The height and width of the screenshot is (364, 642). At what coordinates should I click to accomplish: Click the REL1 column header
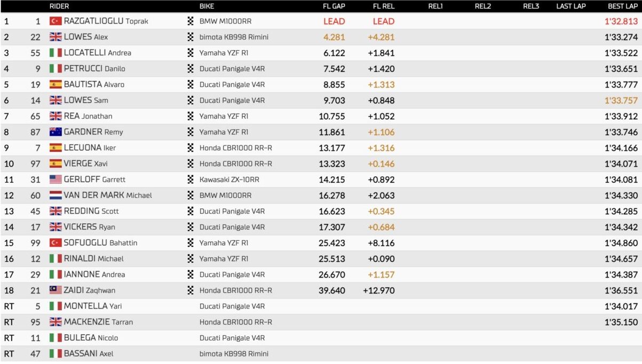click(x=435, y=6)
